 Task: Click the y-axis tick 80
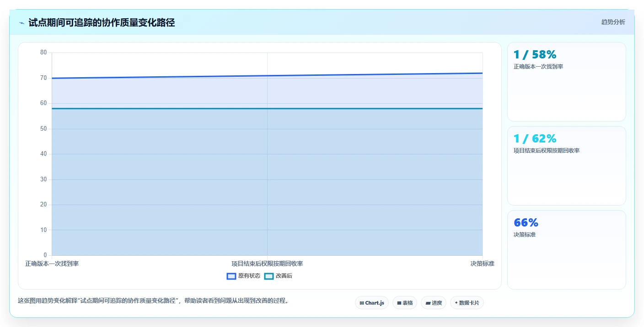coord(43,53)
